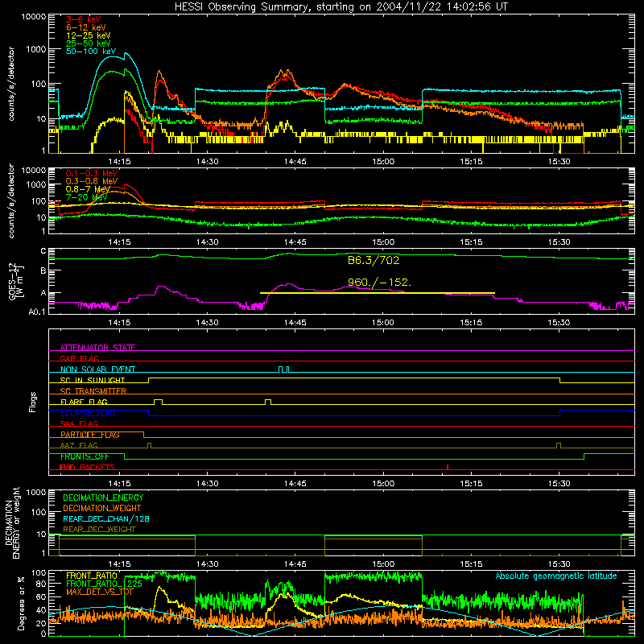Click the PARTICLE_FLAG label
The height and width of the screenshot is (644, 644).
click(x=90, y=435)
